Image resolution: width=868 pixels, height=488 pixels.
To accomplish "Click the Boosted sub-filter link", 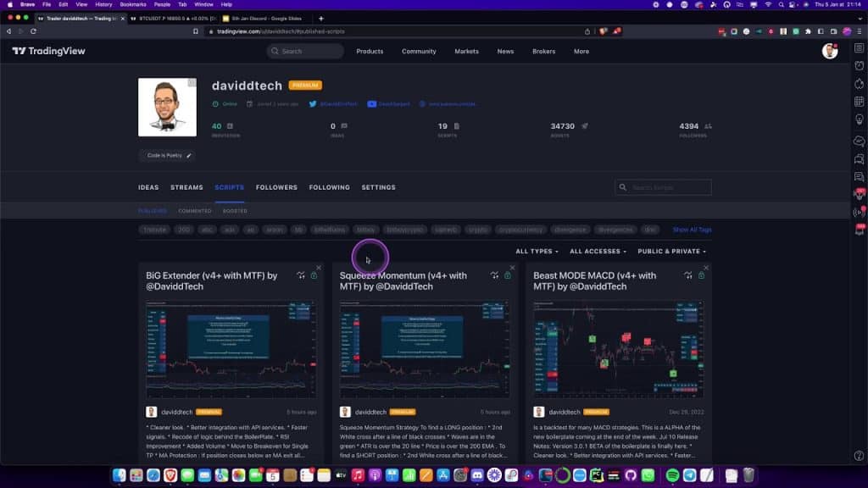I will [235, 211].
